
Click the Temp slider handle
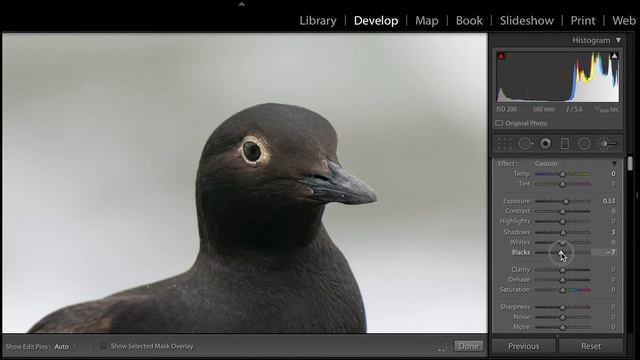(563, 174)
